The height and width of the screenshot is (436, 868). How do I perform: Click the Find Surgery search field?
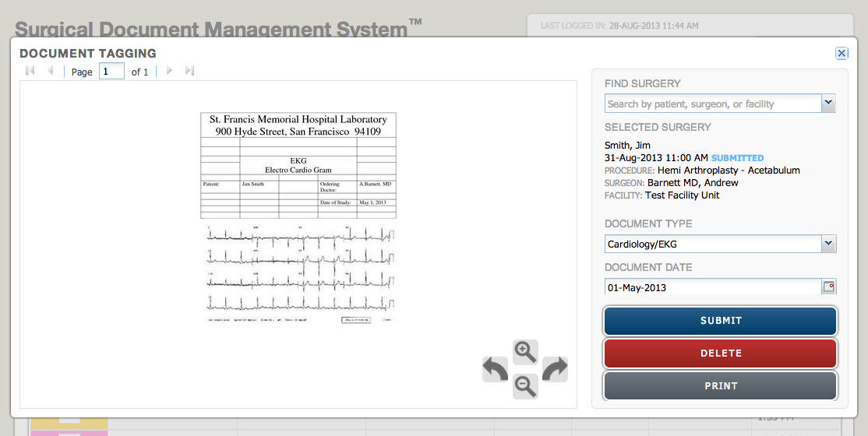click(713, 104)
